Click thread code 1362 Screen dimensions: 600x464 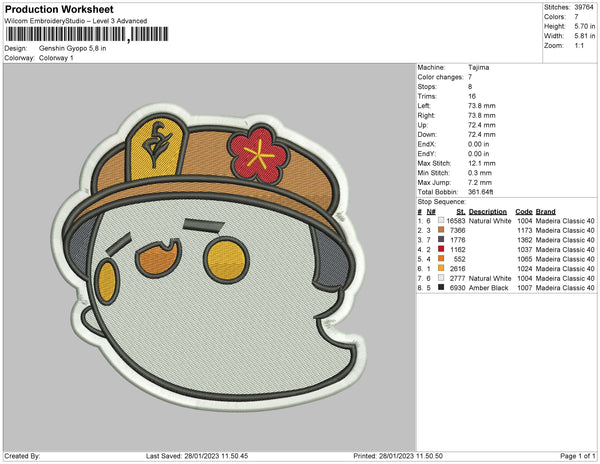point(525,240)
